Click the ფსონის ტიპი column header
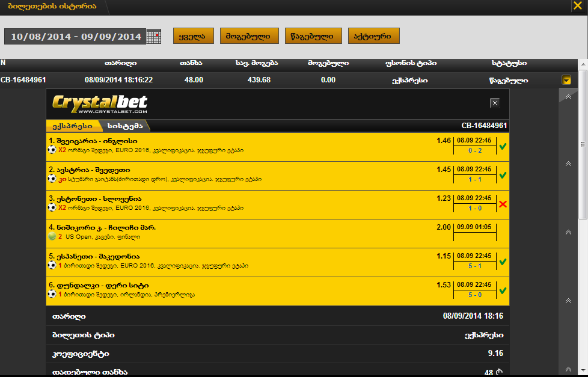The image size is (588, 377). click(x=411, y=63)
